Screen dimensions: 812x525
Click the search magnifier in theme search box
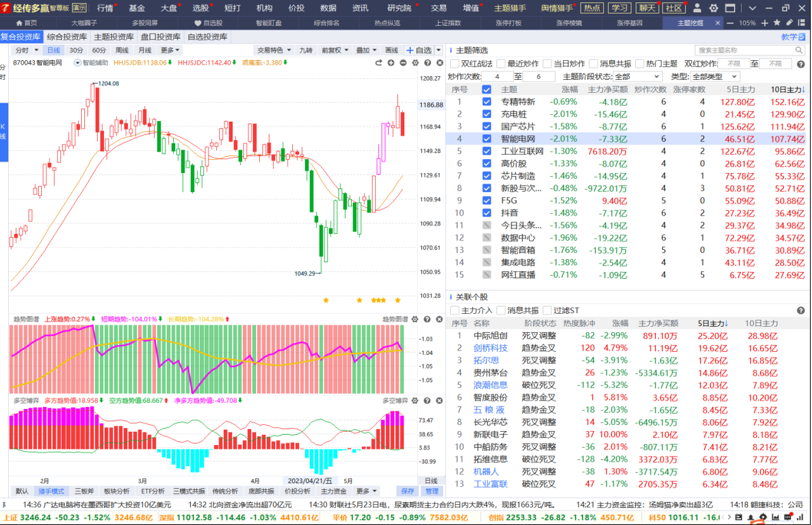pyautogui.click(x=800, y=50)
